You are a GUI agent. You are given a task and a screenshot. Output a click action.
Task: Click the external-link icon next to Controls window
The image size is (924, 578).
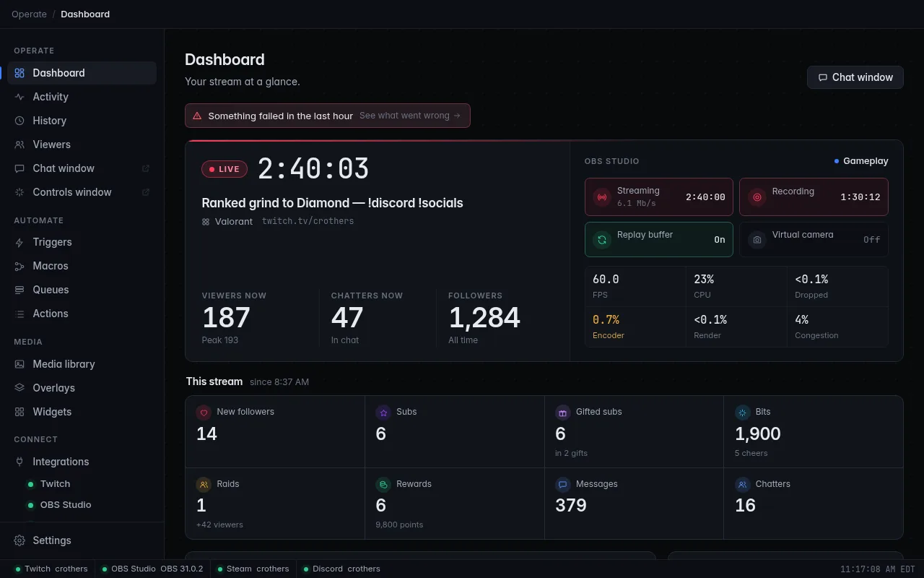(x=145, y=192)
